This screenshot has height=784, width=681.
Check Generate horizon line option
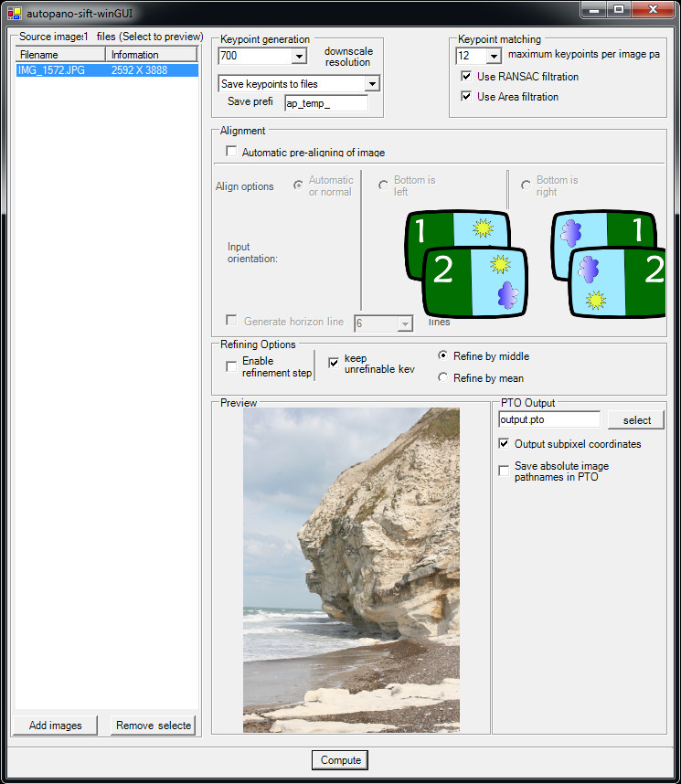coord(231,320)
